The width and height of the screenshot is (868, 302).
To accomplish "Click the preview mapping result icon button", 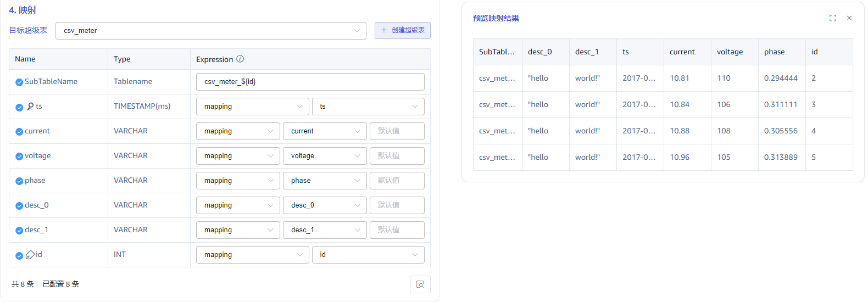I will click(420, 284).
